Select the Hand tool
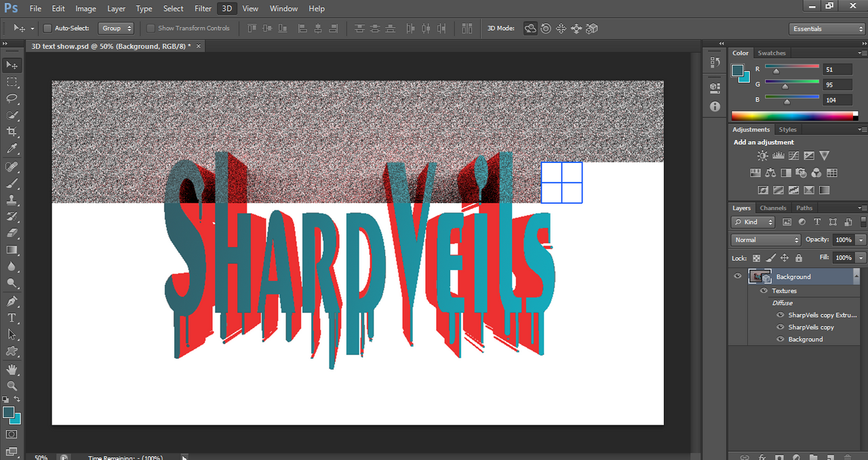This screenshot has height=460, width=868. [x=12, y=369]
